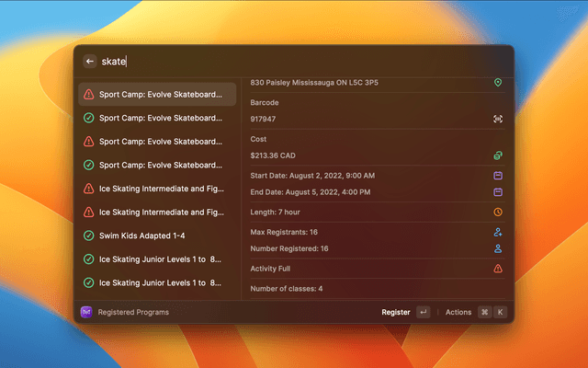This screenshot has height=368, width=588.
Task: Click the cost icon beside $213.36 CAD
Action: [x=498, y=155]
